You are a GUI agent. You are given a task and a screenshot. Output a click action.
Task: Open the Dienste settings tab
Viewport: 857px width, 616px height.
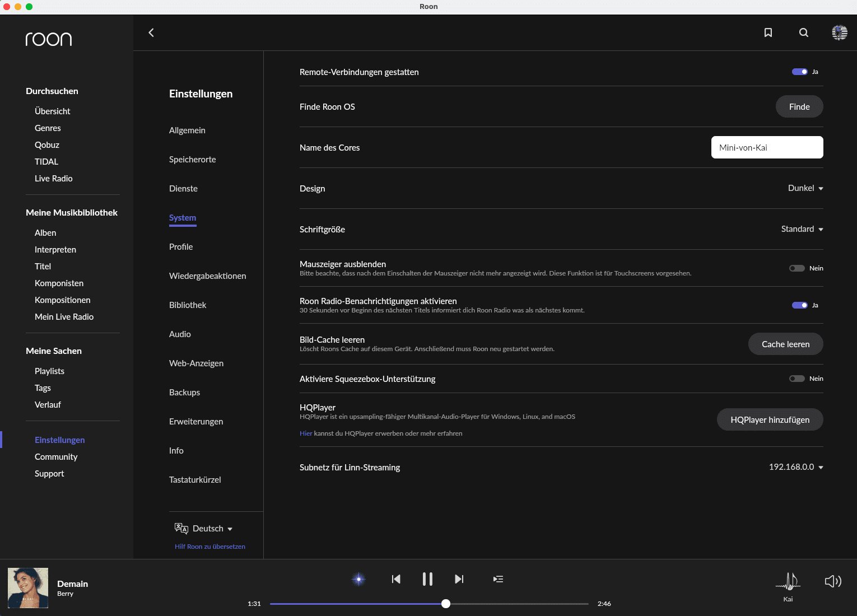pyautogui.click(x=183, y=189)
